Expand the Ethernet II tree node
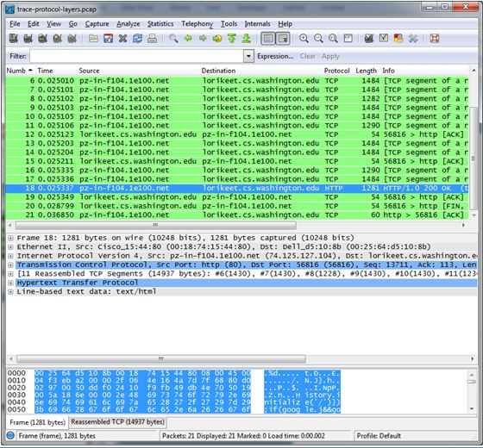 [x=10, y=247]
